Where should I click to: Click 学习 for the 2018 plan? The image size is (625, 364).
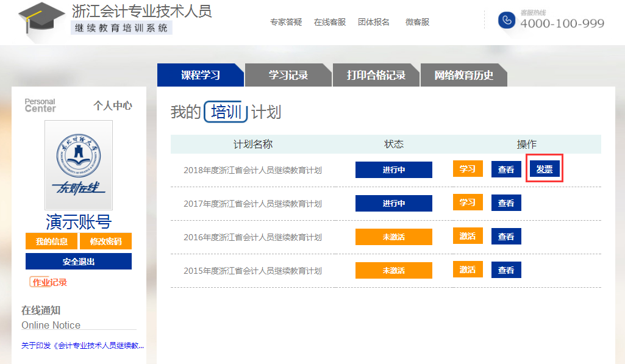pyautogui.click(x=468, y=169)
